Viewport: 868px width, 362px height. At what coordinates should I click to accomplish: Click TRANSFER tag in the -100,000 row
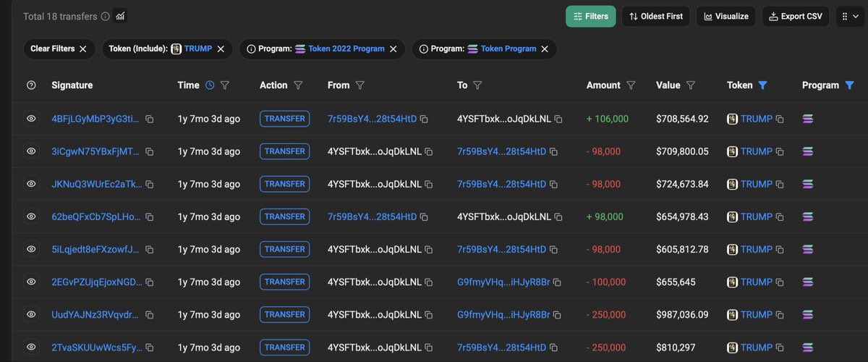pos(284,282)
